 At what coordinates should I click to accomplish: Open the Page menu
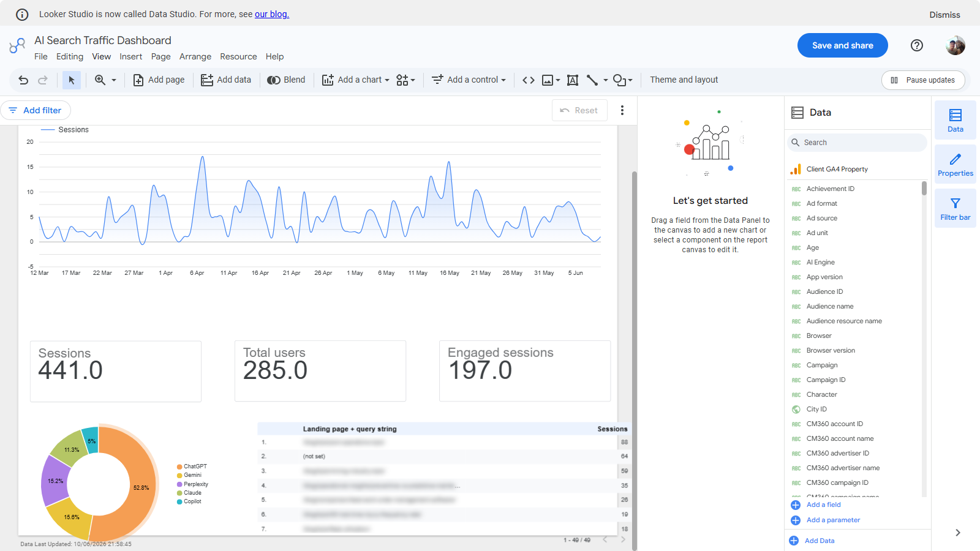click(160, 56)
